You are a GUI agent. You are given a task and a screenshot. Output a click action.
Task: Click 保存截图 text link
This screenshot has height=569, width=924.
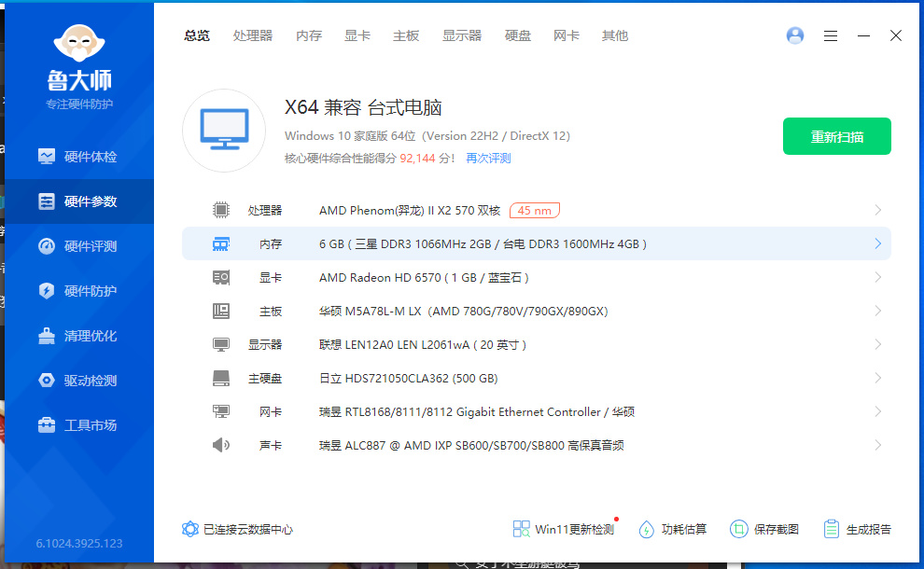(x=777, y=530)
